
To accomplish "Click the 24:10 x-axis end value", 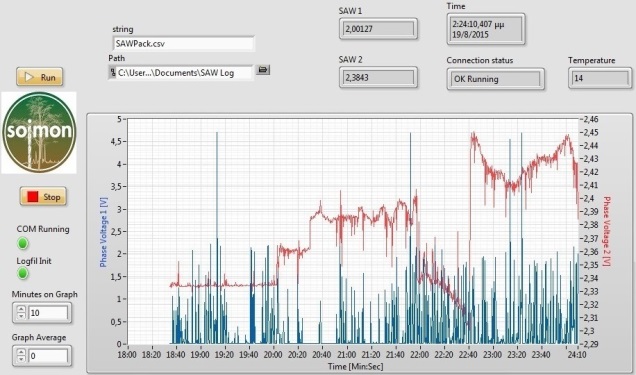I will point(577,355).
